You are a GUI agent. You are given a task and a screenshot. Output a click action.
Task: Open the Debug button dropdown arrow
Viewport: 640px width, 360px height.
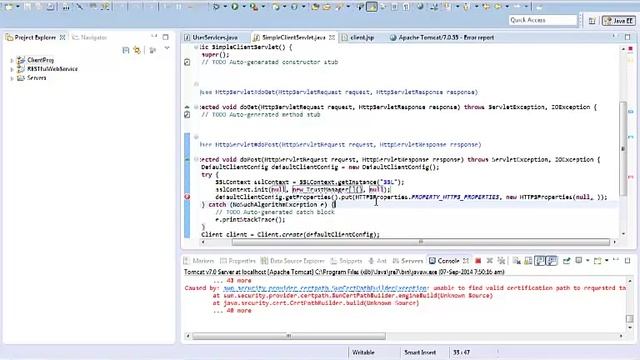[225, 7]
